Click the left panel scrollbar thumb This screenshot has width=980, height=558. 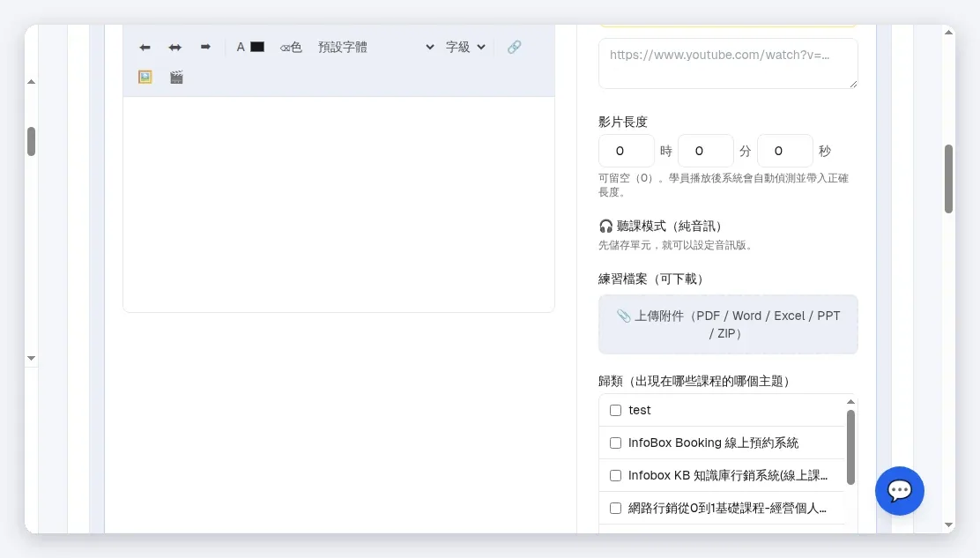(31, 141)
